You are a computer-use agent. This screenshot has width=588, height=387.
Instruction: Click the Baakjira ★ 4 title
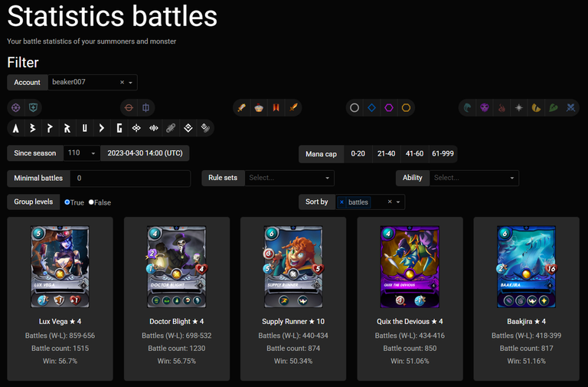[527, 322]
